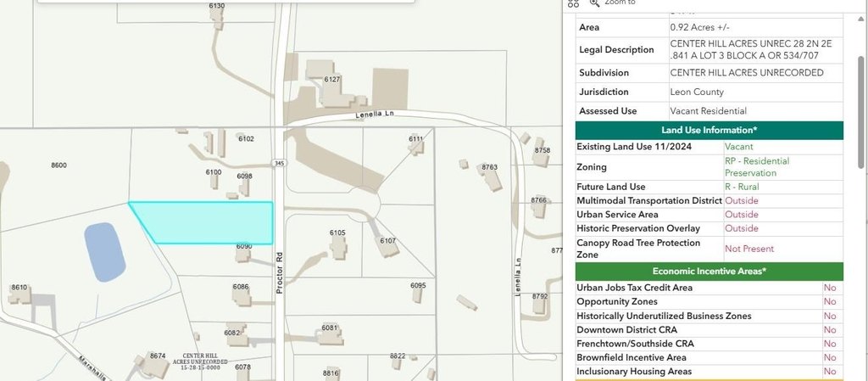Click the R - Rural future land use value

741,187
